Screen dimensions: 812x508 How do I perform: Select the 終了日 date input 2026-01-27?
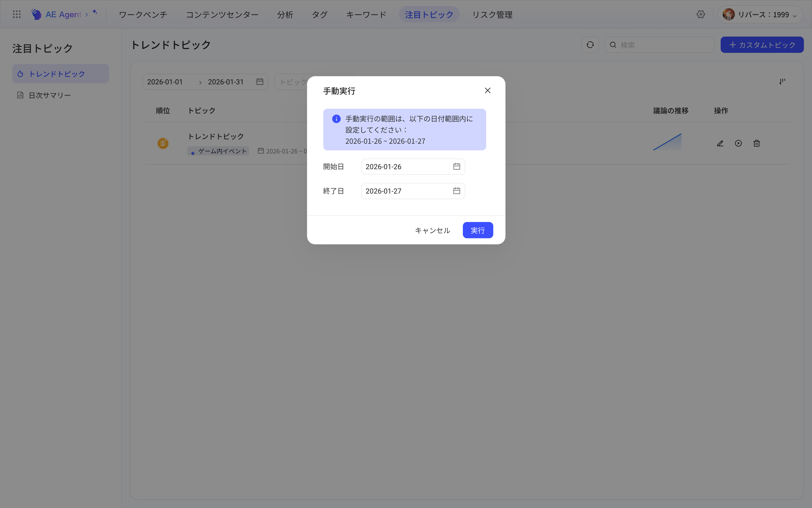413,191
